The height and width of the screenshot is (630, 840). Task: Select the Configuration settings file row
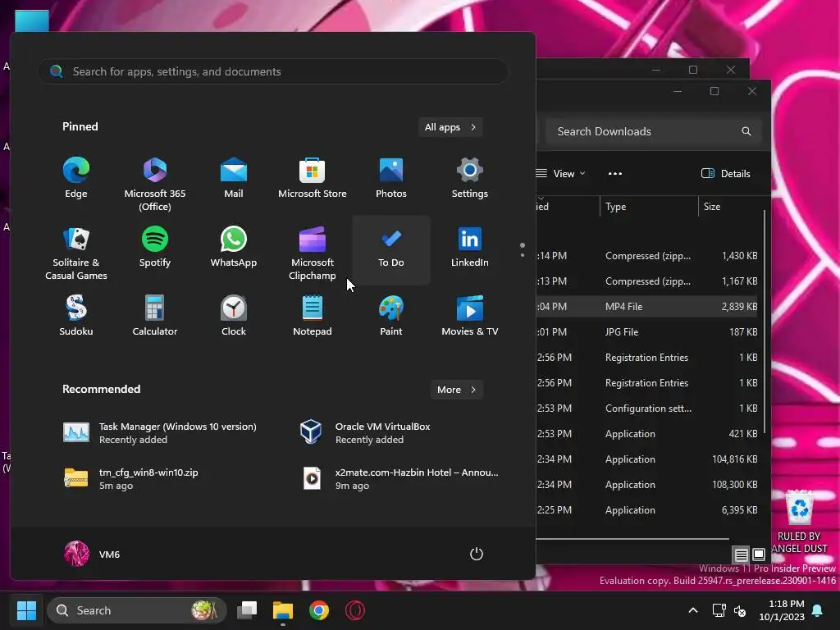click(646, 409)
